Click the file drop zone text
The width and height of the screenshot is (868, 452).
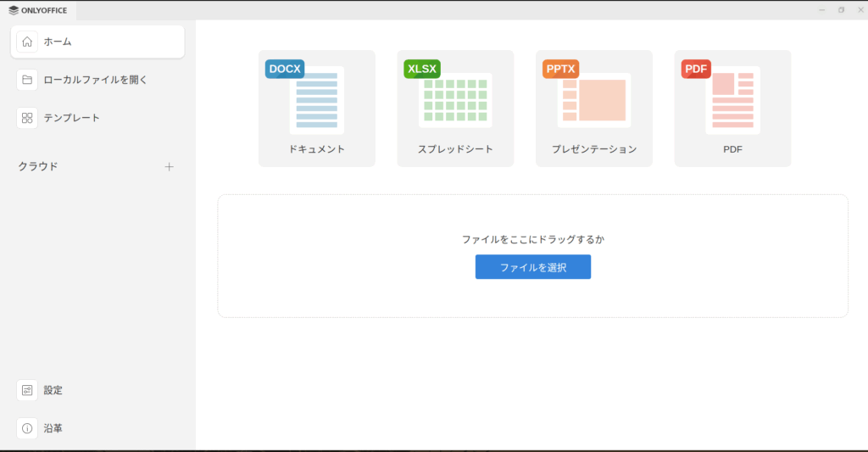coord(533,239)
